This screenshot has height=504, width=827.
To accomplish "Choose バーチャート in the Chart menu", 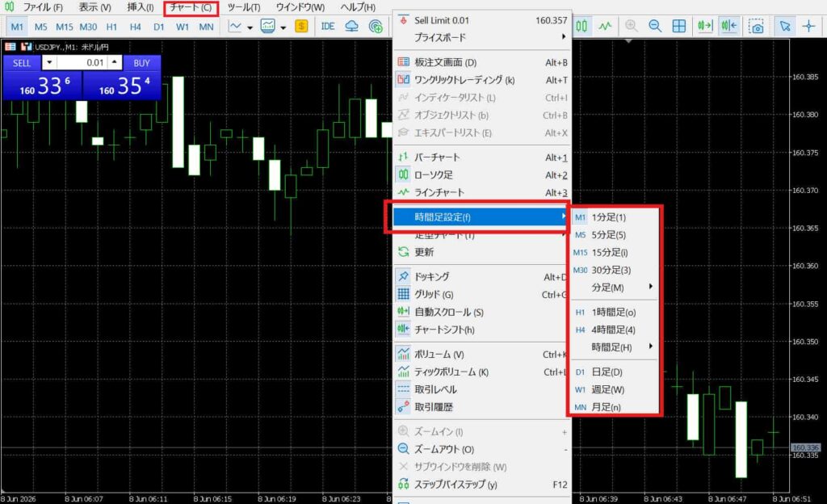I will [x=482, y=157].
